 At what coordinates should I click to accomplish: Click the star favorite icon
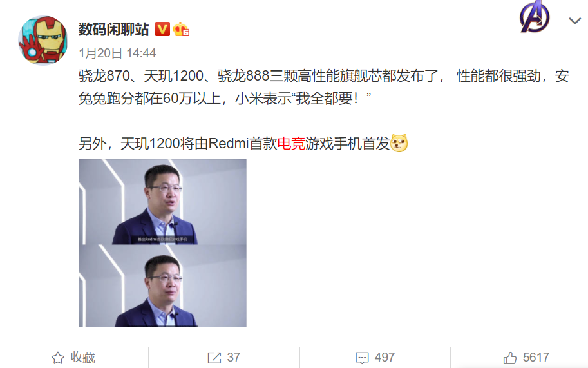(58, 358)
